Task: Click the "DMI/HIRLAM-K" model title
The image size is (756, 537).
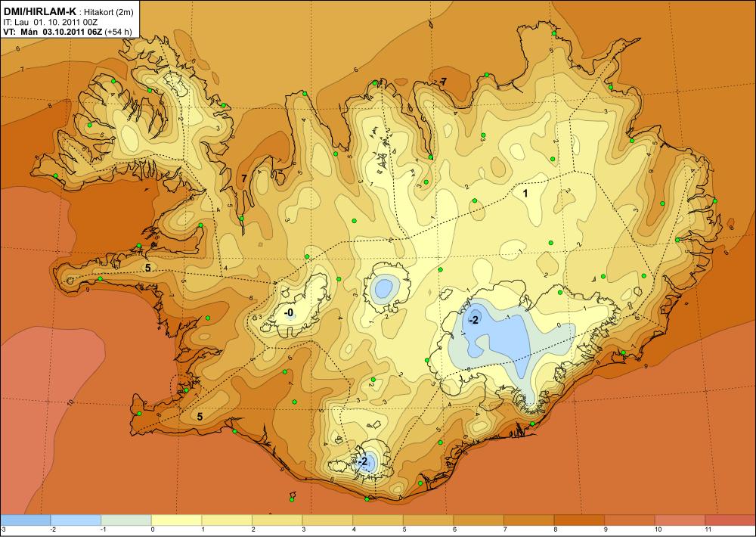Action: [39, 11]
